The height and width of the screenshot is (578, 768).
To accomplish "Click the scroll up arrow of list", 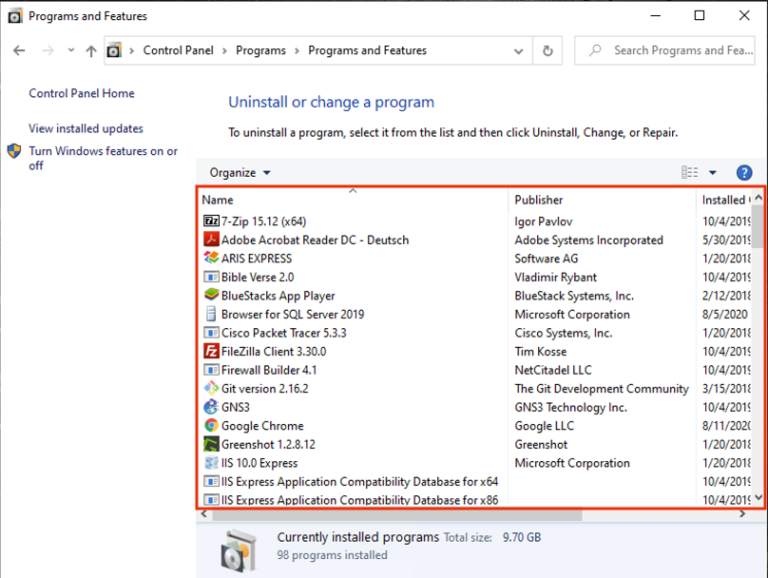I will click(758, 197).
